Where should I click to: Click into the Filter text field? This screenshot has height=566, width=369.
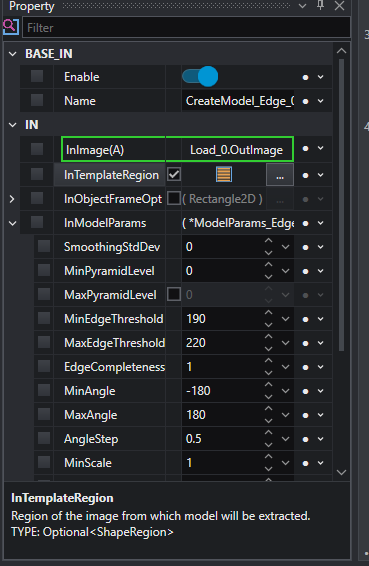186,27
